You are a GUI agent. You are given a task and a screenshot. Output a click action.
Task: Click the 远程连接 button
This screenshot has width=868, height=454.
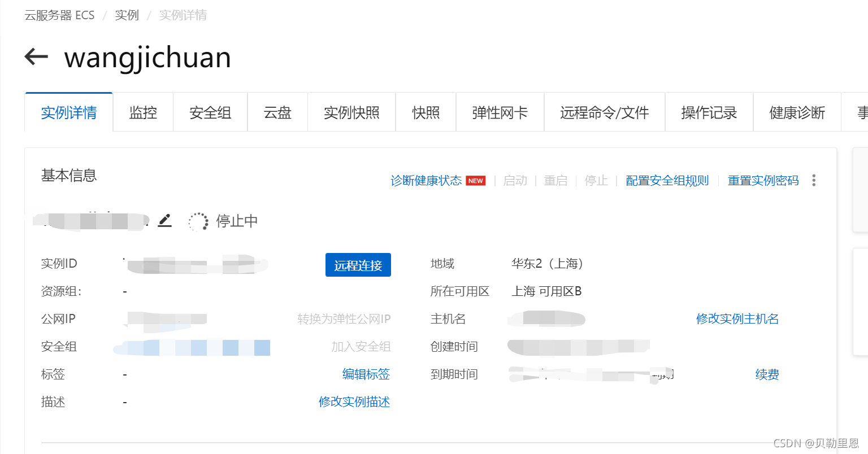[x=358, y=265]
